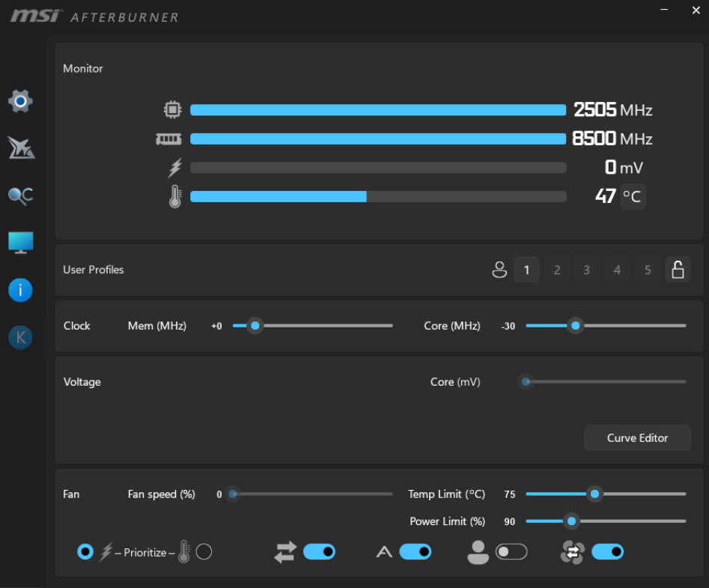The height and width of the screenshot is (588, 709).
Task: Turn off the sync arrows toggle switch
Action: click(x=319, y=552)
